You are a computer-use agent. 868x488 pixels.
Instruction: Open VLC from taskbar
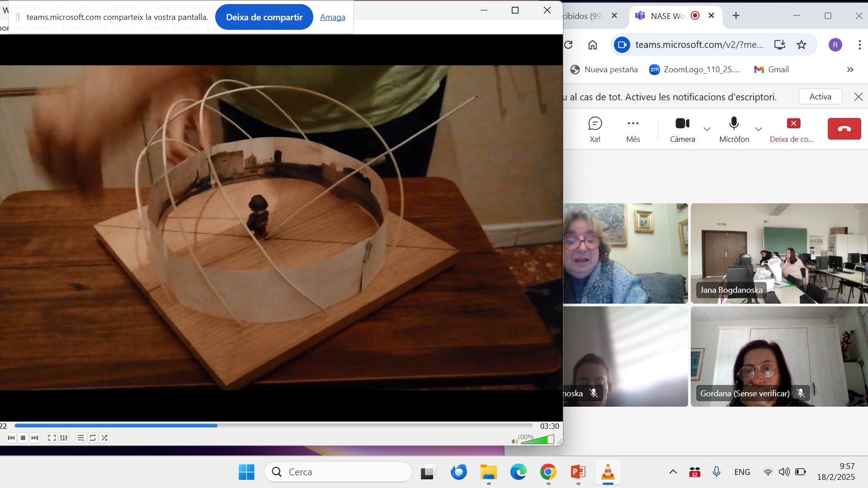pyautogui.click(x=608, y=472)
